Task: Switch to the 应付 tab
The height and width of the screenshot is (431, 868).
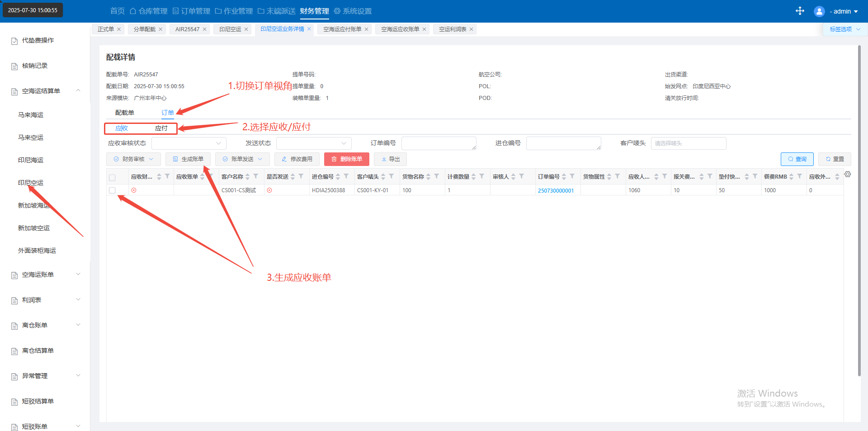Action: click(x=161, y=128)
